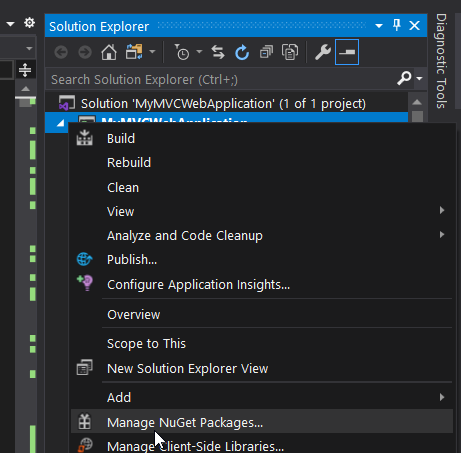461x453 pixels.
Task: Toggle auto-hide pin for Solution Explorer
Action: tap(397, 25)
